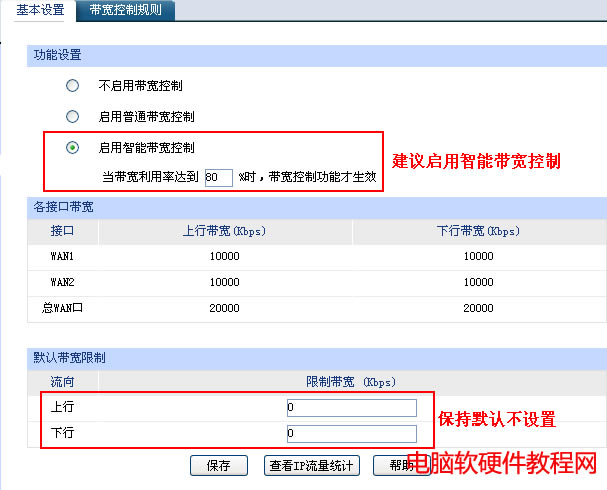The height and width of the screenshot is (490, 607).
Task: Click the 默认带宽限制 section header
Action: pyautogui.click(x=70, y=357)
